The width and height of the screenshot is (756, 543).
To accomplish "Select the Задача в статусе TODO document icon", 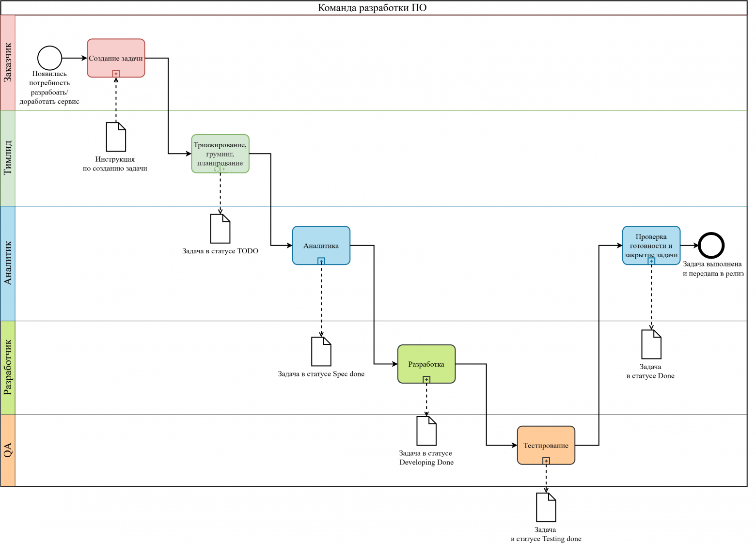I will pos(220,229).
